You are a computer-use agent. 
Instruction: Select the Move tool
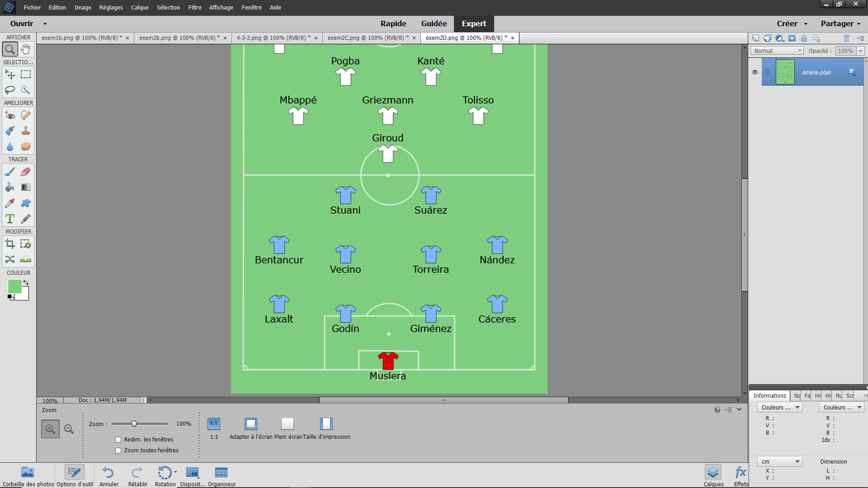(x=10, y=74)
